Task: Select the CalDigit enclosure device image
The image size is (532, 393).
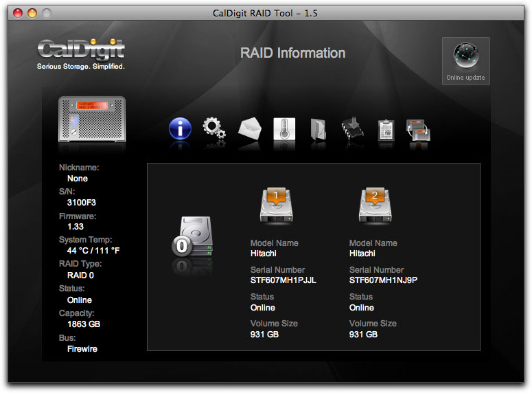Action: click(92, 119)
